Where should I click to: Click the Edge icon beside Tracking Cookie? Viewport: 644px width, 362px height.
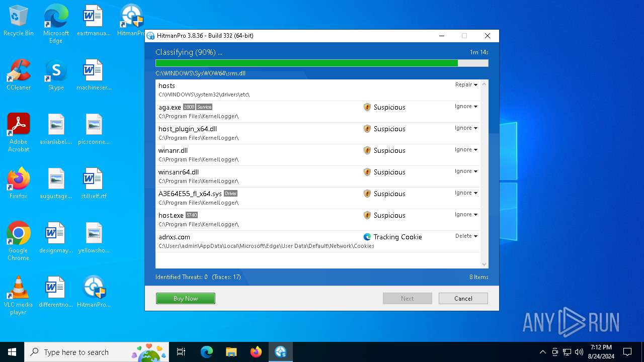[x=367, y=237]
